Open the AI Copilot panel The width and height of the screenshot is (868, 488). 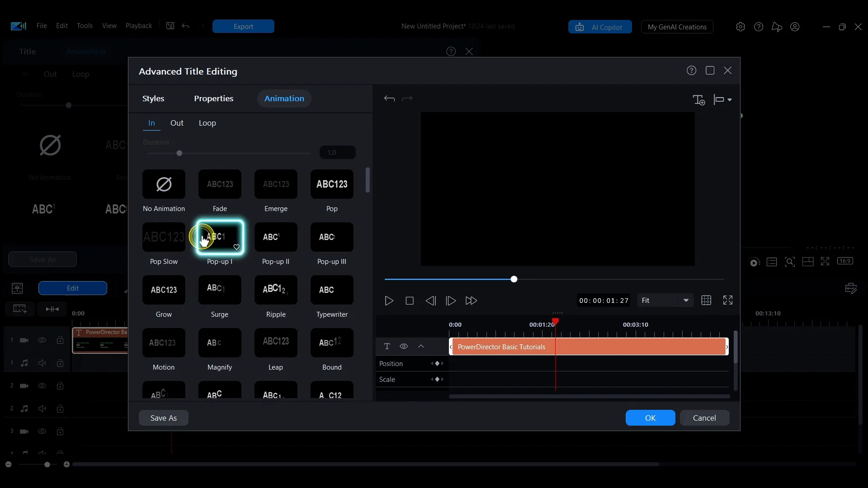tap(600, 27)
